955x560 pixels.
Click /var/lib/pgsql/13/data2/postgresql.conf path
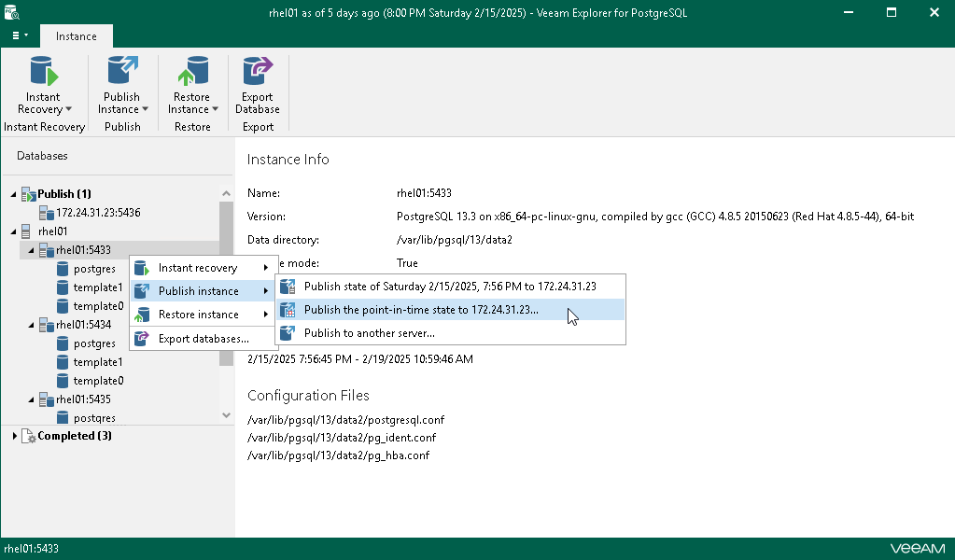click(346, 420)
